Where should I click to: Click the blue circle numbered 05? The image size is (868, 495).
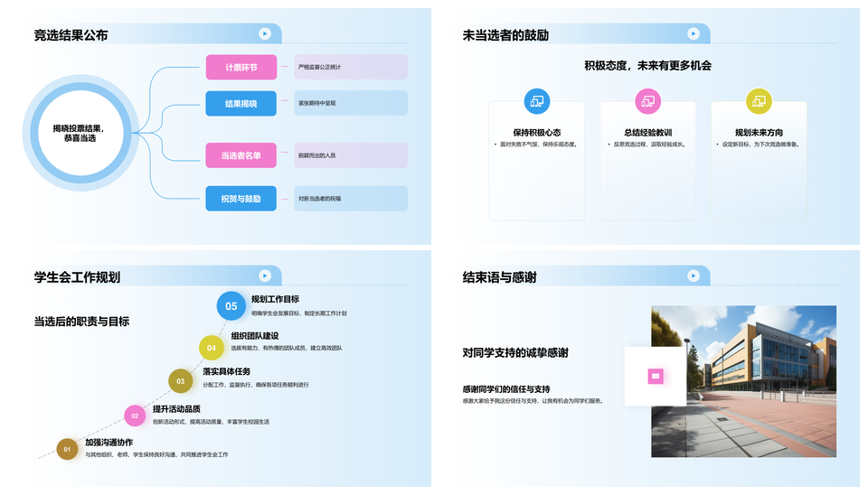point(231,306)
